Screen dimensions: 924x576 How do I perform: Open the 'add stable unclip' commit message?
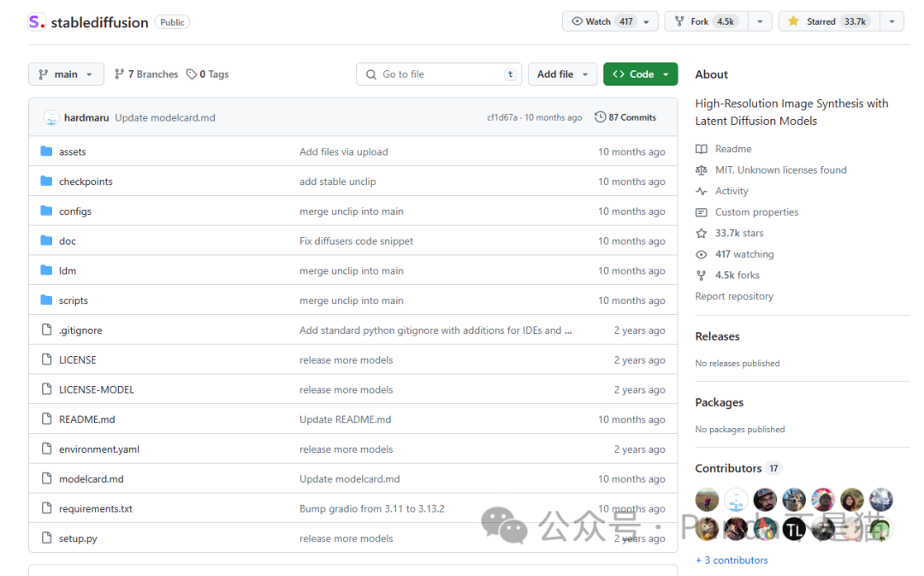point(338,181)
